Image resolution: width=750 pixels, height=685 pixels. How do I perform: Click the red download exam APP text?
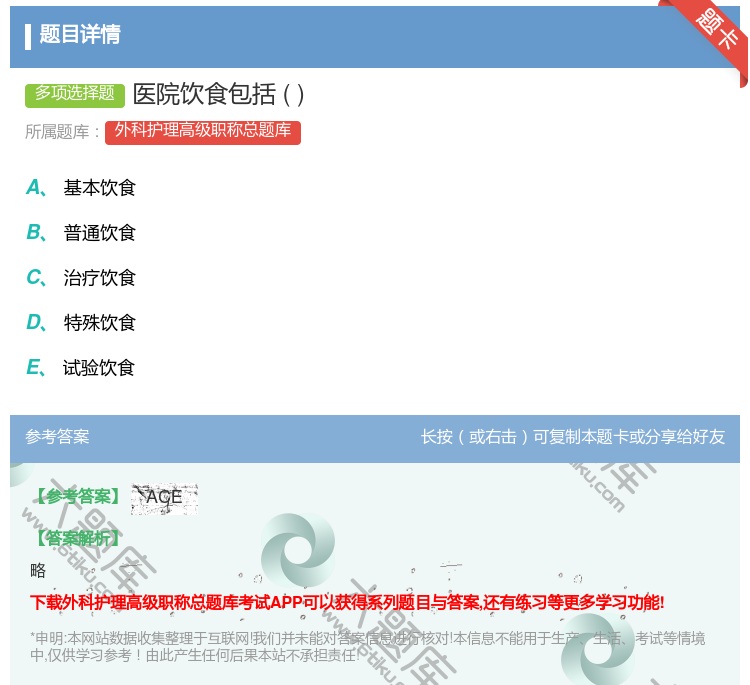347,602
